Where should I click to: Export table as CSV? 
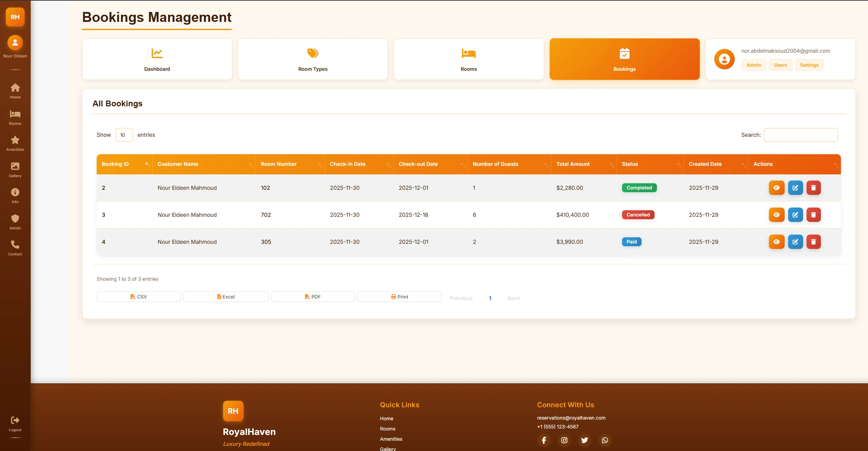coord(139,297)
